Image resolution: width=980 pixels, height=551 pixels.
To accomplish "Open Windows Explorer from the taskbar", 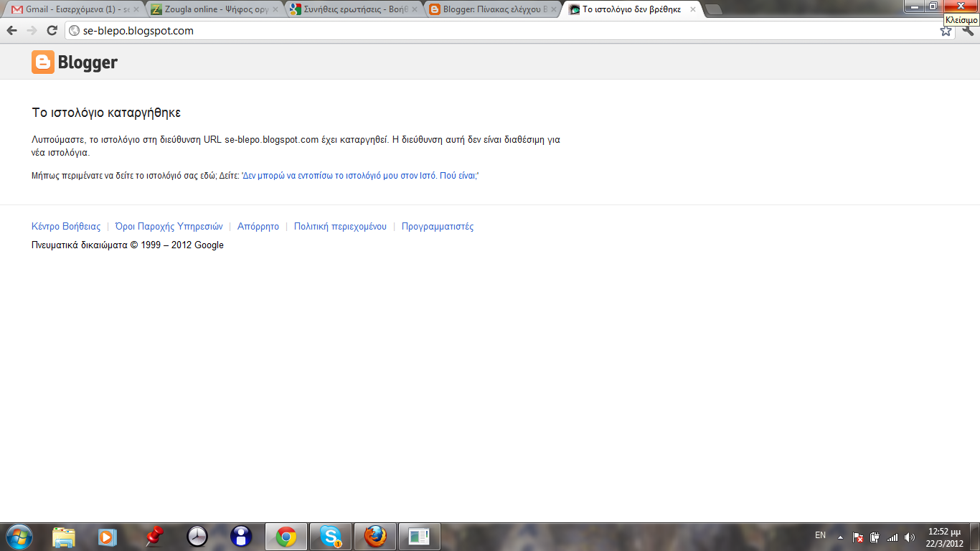I will [x=64, y=537].
